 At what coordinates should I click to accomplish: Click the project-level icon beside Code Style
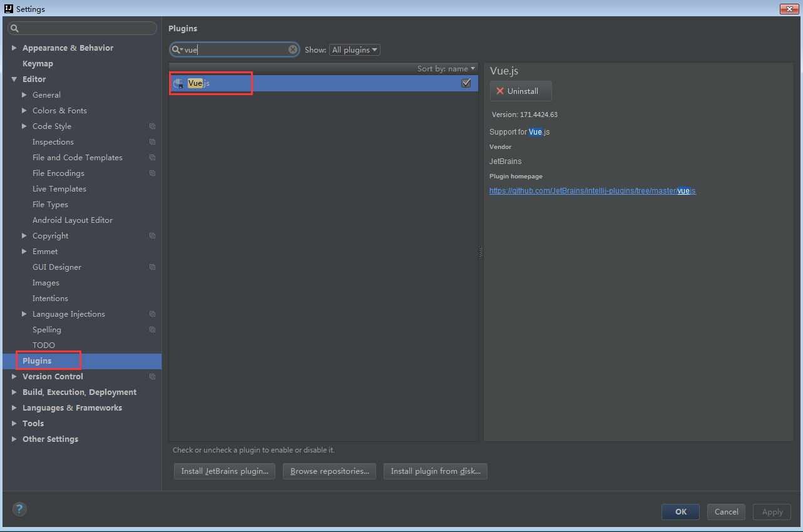[152, 126]
